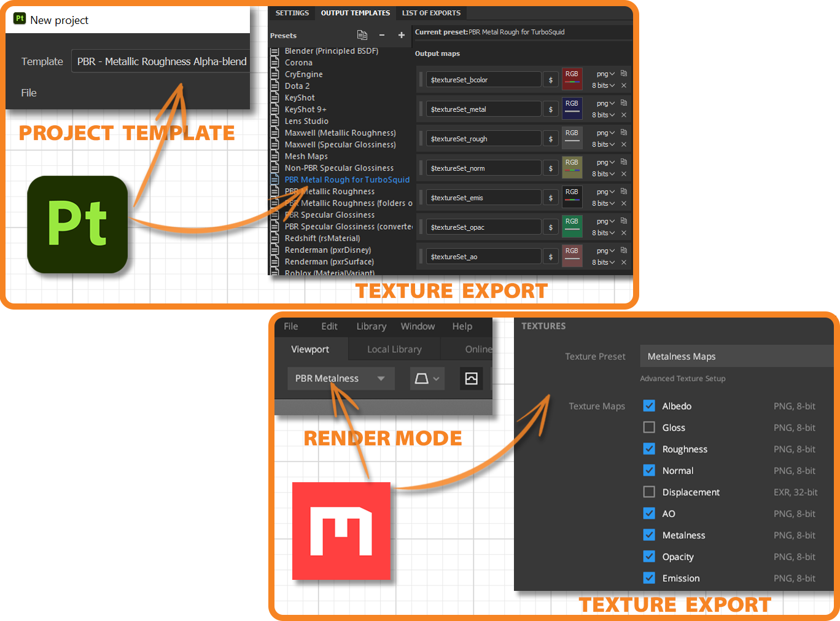Click the $ button for $textureSet_metal
Screen dimensions: 840x621
pos(551,109)
